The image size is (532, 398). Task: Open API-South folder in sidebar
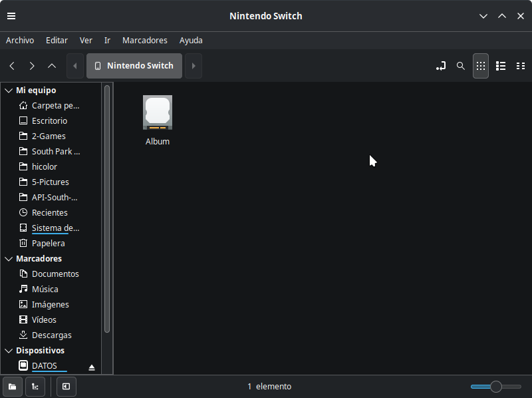[x=51, y=197]
